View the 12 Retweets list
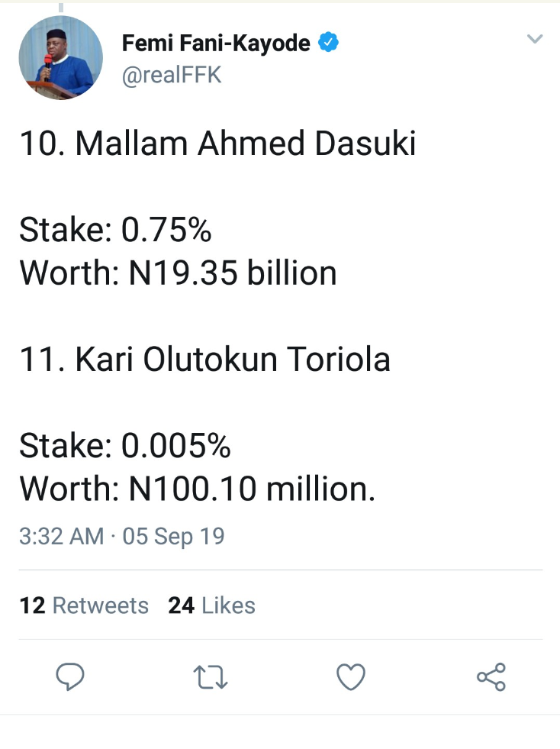The image size is (560, 749). 84,605
